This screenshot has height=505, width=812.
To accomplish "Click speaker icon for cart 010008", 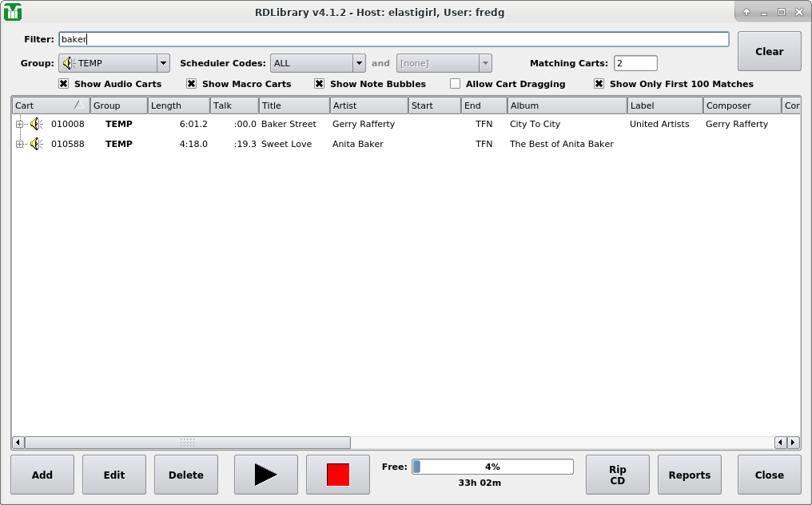I will (x=36, y=124).
